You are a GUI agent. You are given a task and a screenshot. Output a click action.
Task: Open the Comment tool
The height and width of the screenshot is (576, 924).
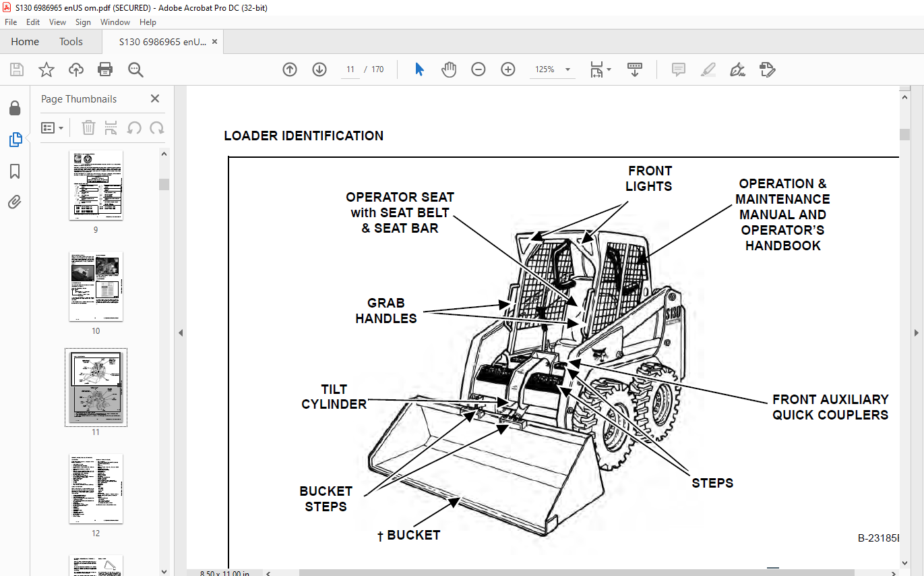[678, 69]
